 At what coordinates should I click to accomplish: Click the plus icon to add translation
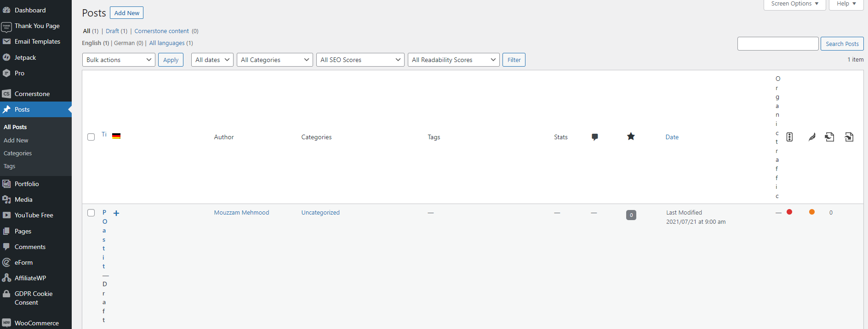point(116,213)
